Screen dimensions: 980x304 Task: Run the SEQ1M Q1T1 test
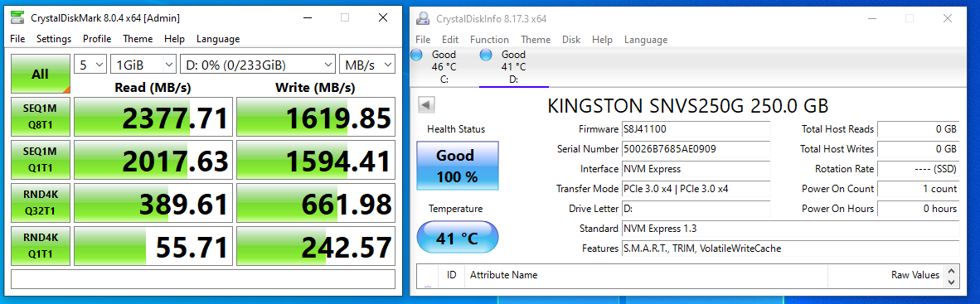[41, 160]
